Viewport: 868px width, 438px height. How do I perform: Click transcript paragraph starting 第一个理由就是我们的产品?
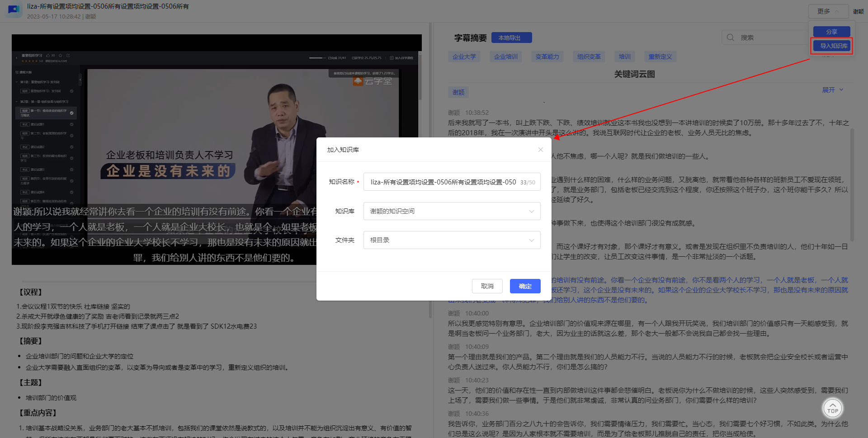(648, 362)
